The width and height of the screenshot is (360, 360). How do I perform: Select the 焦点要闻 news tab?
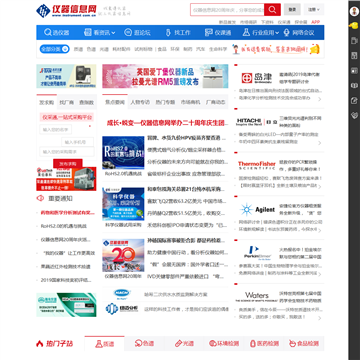click(x=115, y=102)
